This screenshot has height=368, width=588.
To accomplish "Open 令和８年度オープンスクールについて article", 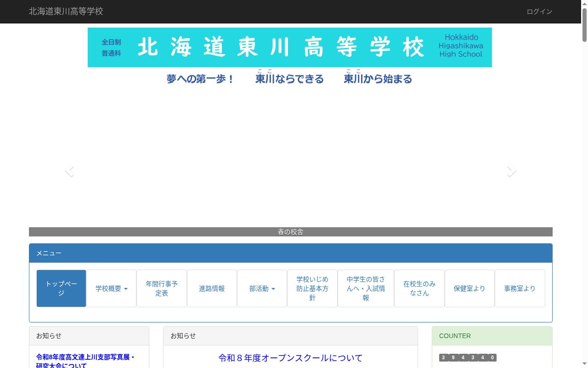I will tap(290, 358).
